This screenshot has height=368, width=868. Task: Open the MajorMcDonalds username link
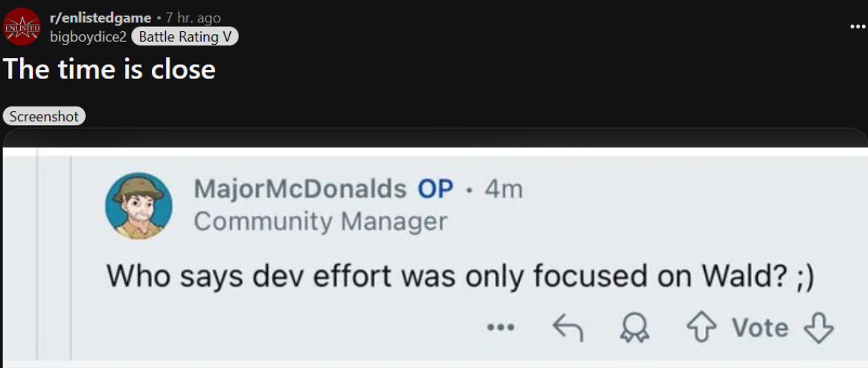coord(299,189)
